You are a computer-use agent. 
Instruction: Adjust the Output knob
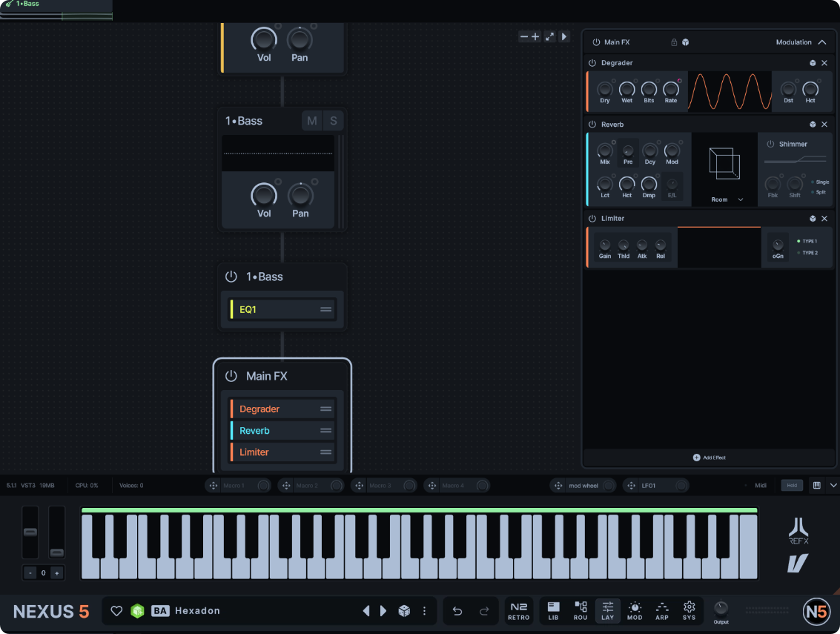pos(721,608)
